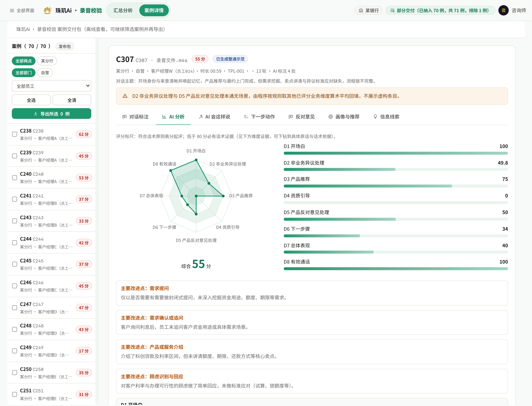Click the bank building icon in 某银行

[361, 10]
